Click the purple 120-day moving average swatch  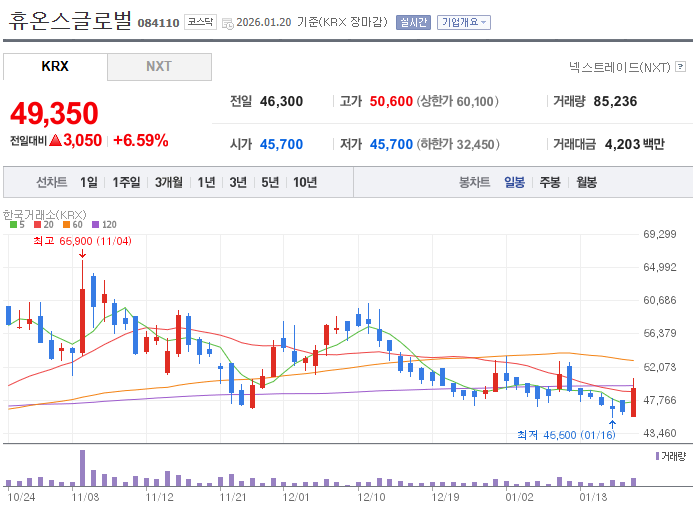pyautogui.click(x=95, y=225)
